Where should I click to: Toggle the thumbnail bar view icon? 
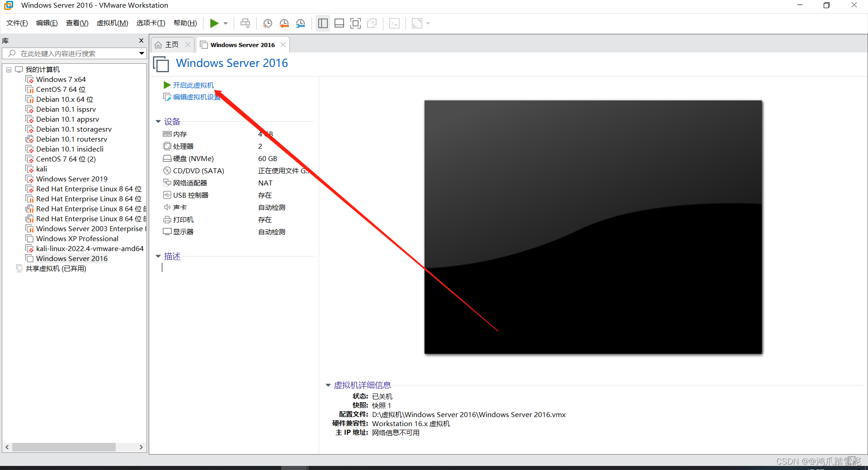(339, 23)
